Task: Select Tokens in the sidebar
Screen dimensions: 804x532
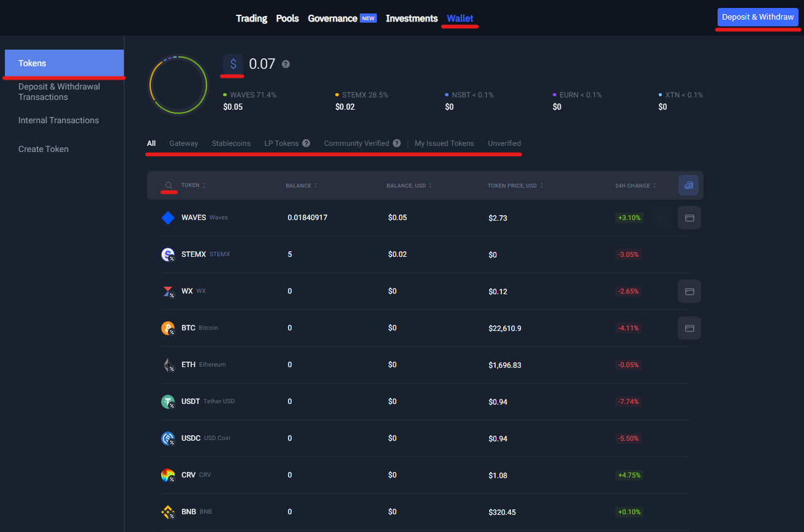Action: pos(64,63)
